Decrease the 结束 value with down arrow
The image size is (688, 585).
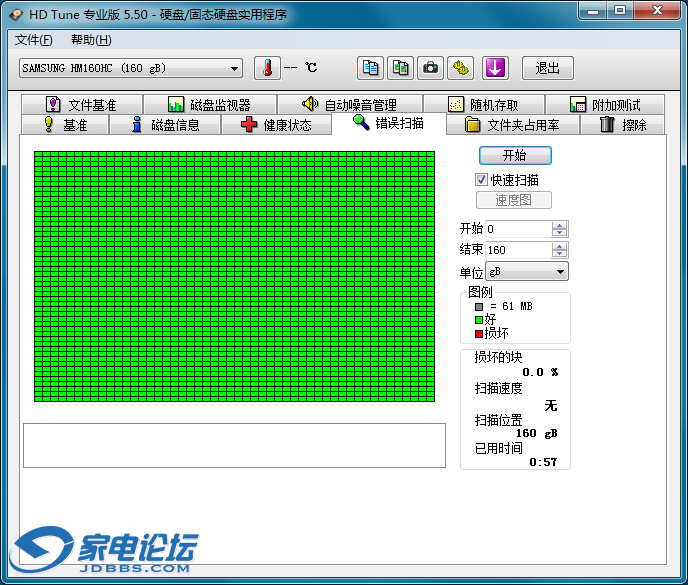pos(560,254)
